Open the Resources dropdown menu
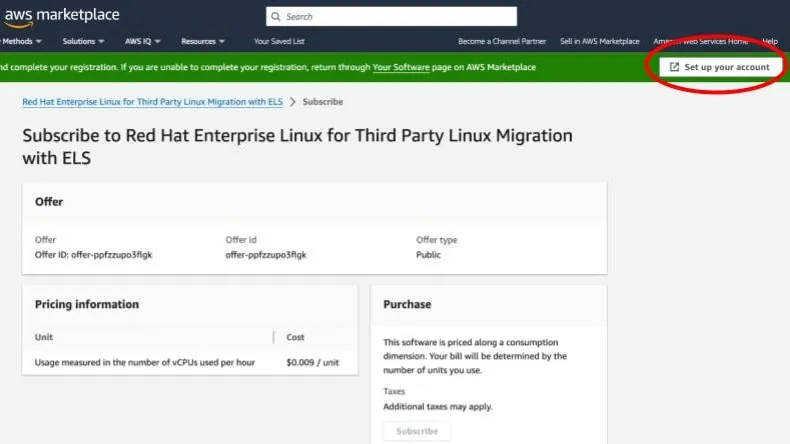Image resolution: width=790 pixels, height=444 pixels. (203, 41)
